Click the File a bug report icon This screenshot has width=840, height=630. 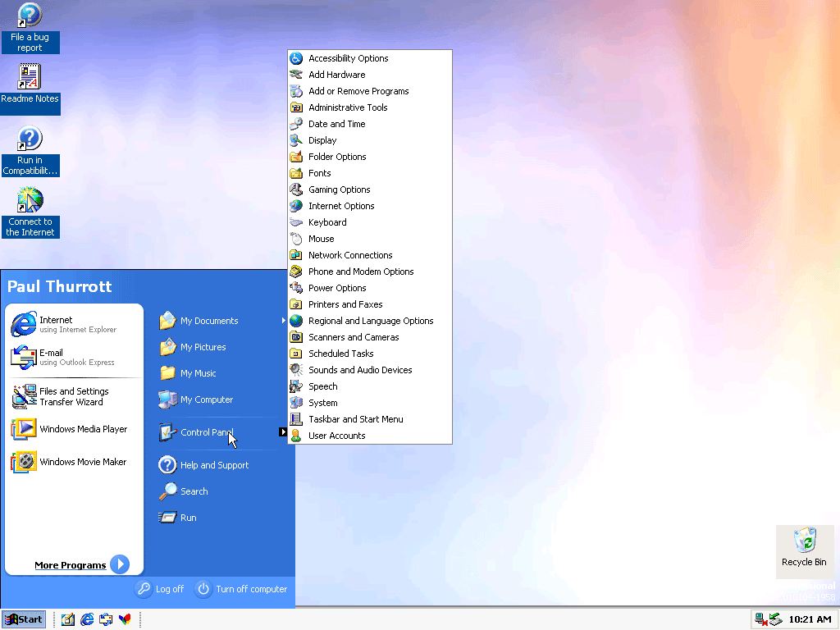coord(30,17)
